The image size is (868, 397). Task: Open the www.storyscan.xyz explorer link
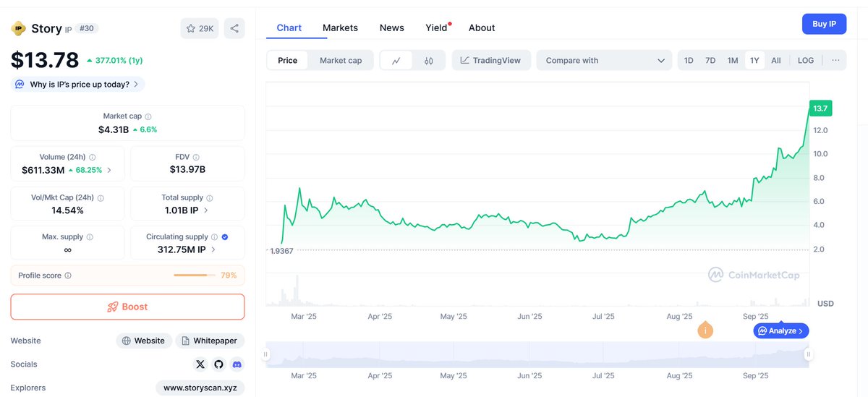200,388
